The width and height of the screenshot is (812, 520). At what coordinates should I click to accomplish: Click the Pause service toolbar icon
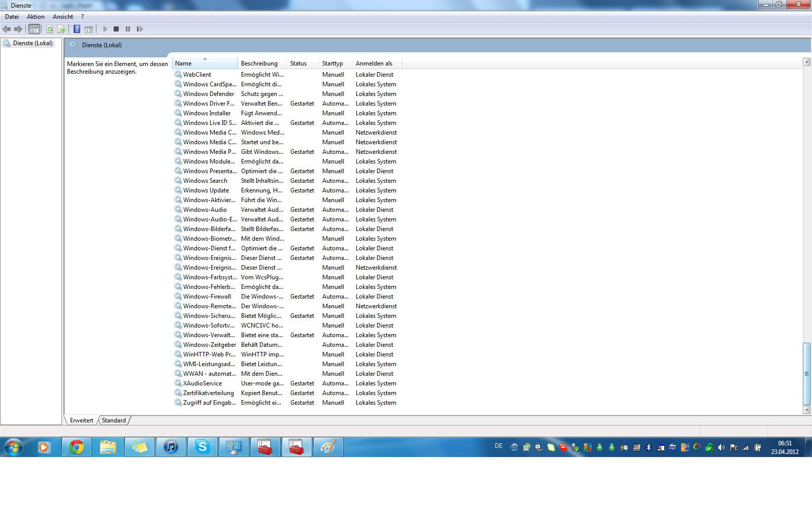[x=128, y=29]
